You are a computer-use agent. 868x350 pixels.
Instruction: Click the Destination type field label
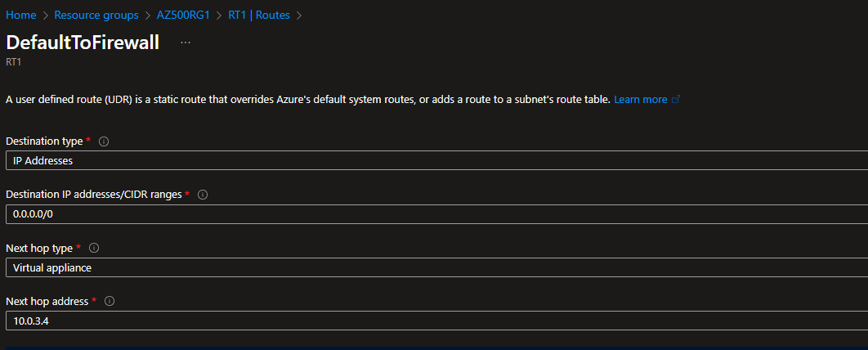[x=45, y=141]
